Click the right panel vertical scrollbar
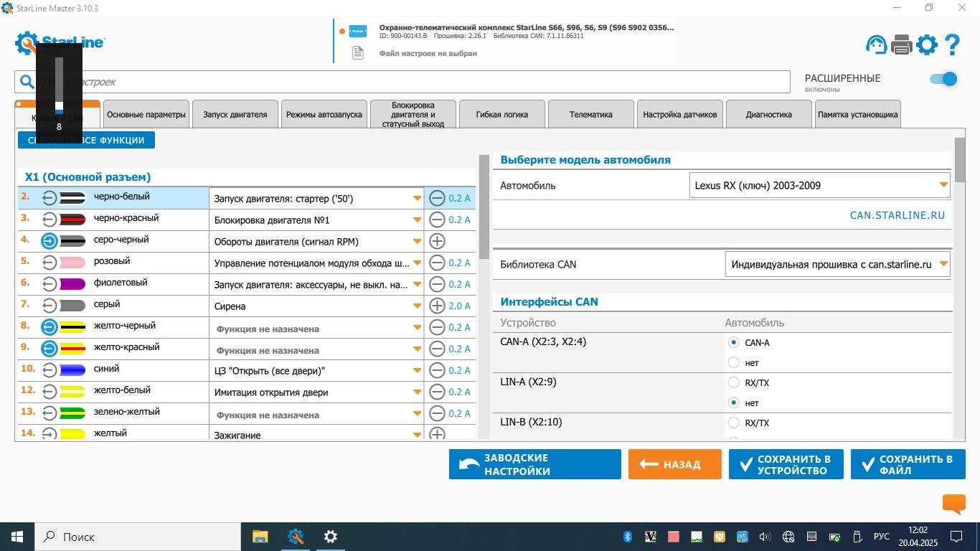 (959, 159)
